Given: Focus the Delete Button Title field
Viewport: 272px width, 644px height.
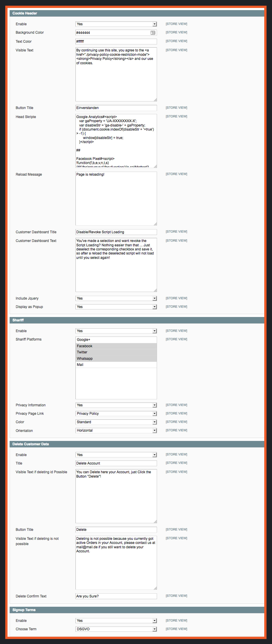Looking at the screenshot, I should [x=116, y=529].
